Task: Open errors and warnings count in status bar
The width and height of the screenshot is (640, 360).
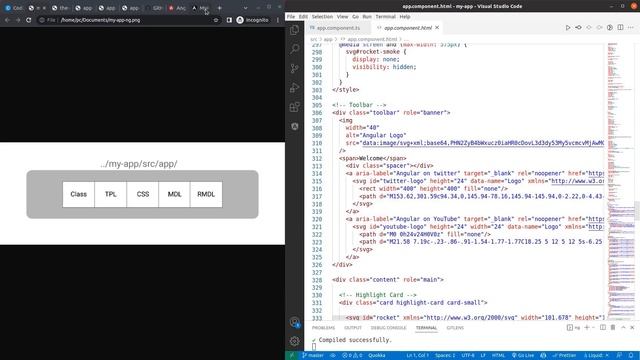Action: pos(352,356)
